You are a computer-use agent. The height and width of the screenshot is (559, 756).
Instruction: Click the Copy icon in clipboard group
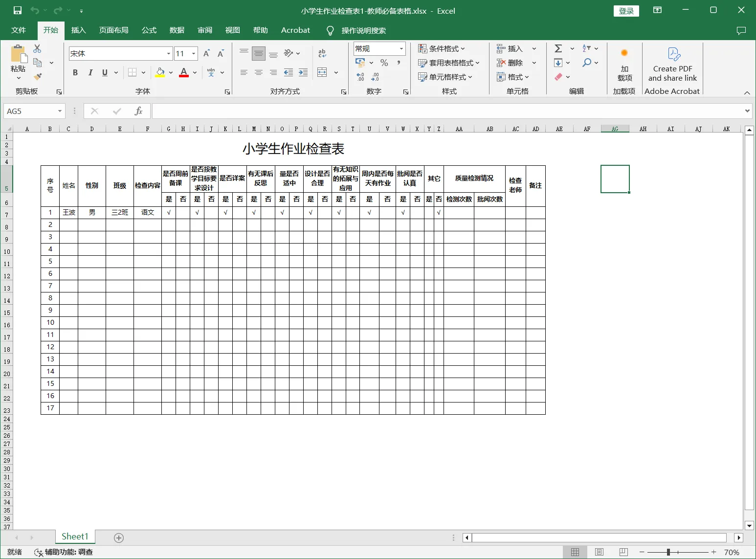(37, 63)
